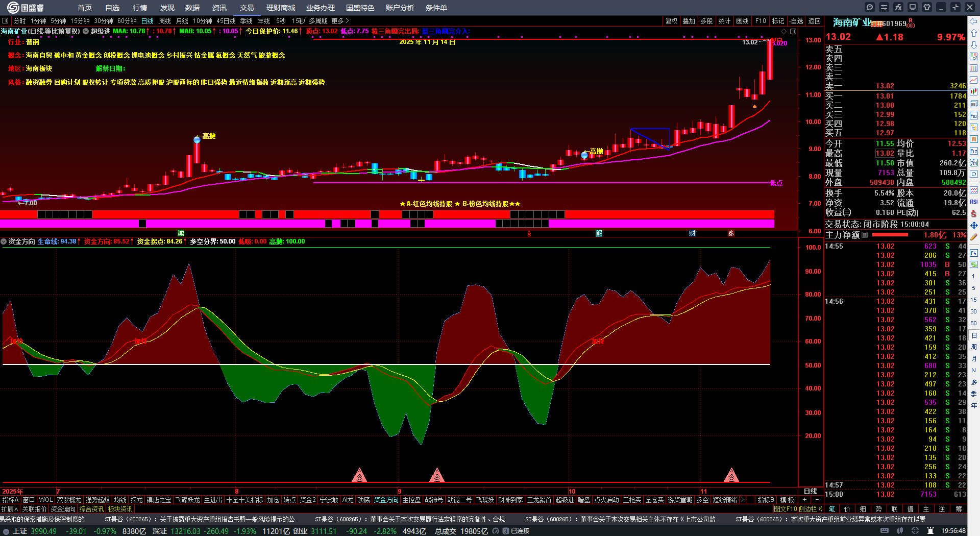Expand the 扩展 panel at bottom left
Viewport: 980px width, 536px height.
(x=10, y=509)
